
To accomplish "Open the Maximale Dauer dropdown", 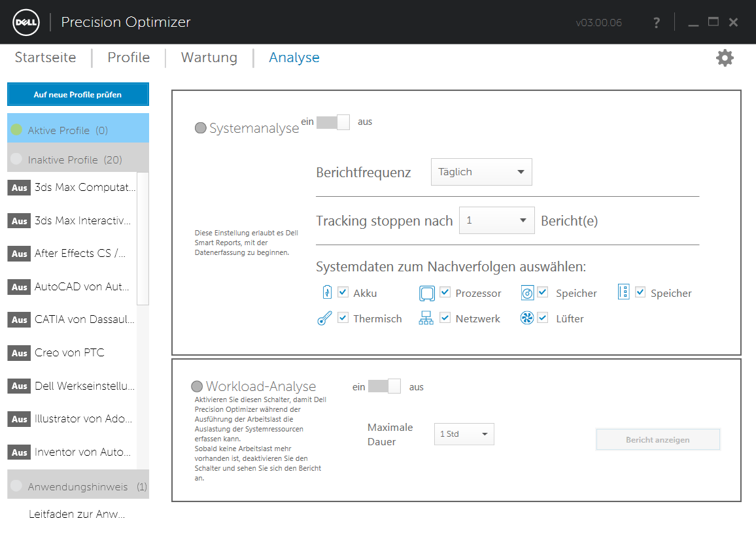I will [464, 434].
